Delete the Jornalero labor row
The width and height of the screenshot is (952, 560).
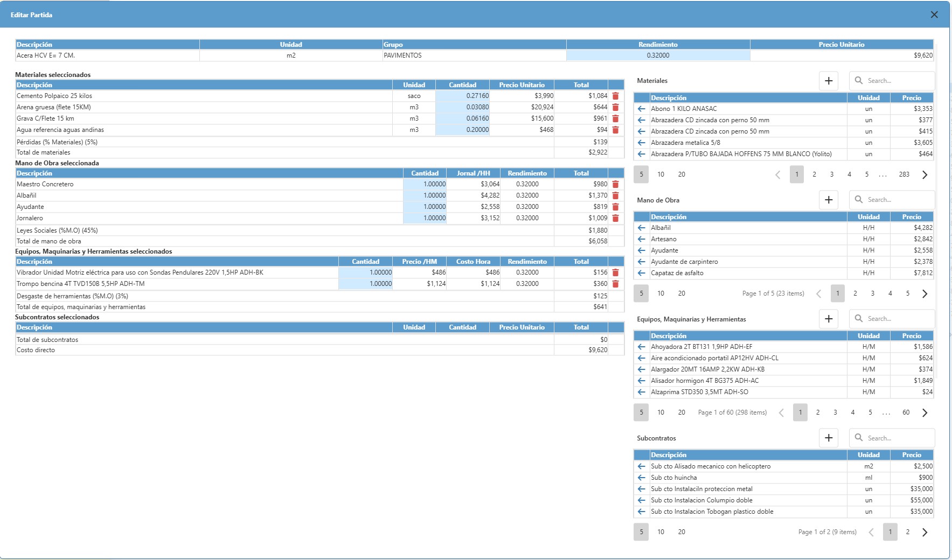point(615,218)
